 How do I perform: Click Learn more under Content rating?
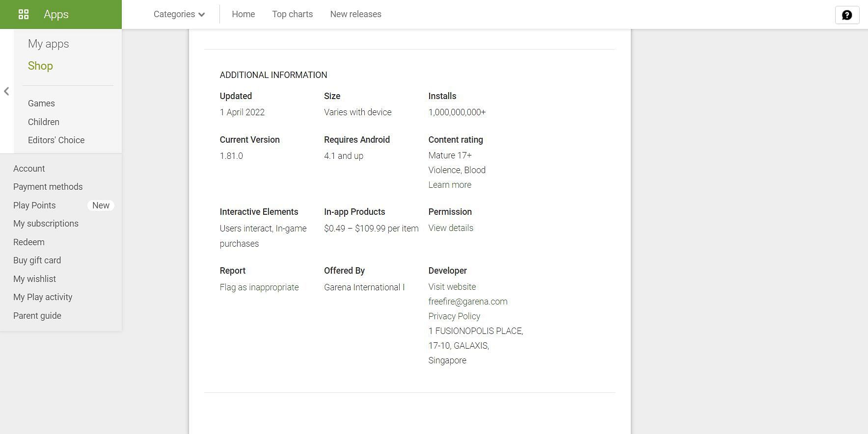449,185
